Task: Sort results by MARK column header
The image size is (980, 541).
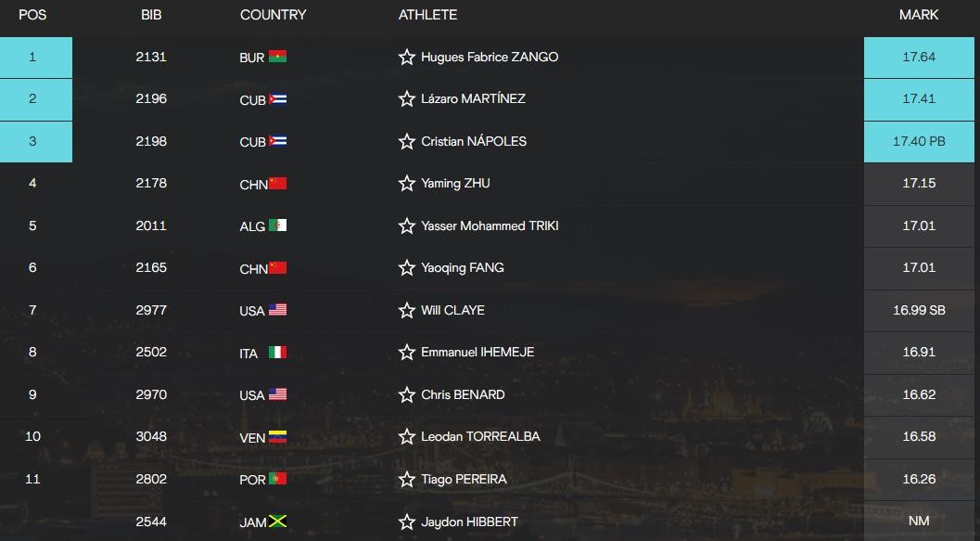Action: (918, 15)
